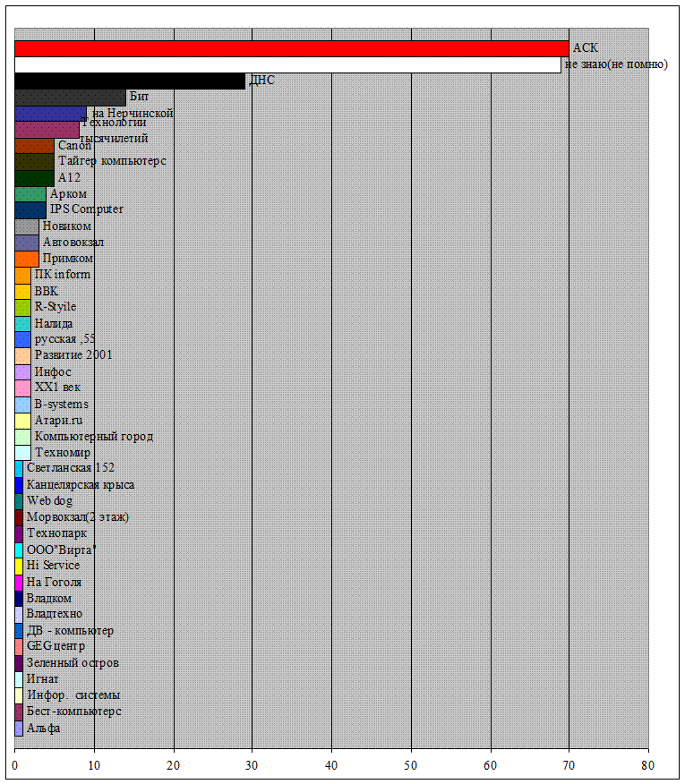
Task: Select the black ДНС bar
Action: (x=130, y=81)
